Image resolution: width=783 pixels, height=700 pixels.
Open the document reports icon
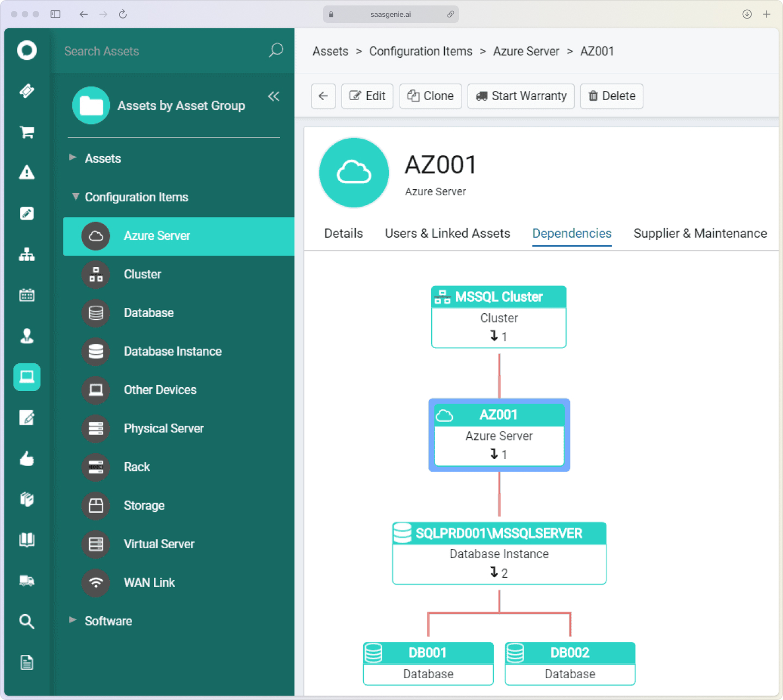27,662
